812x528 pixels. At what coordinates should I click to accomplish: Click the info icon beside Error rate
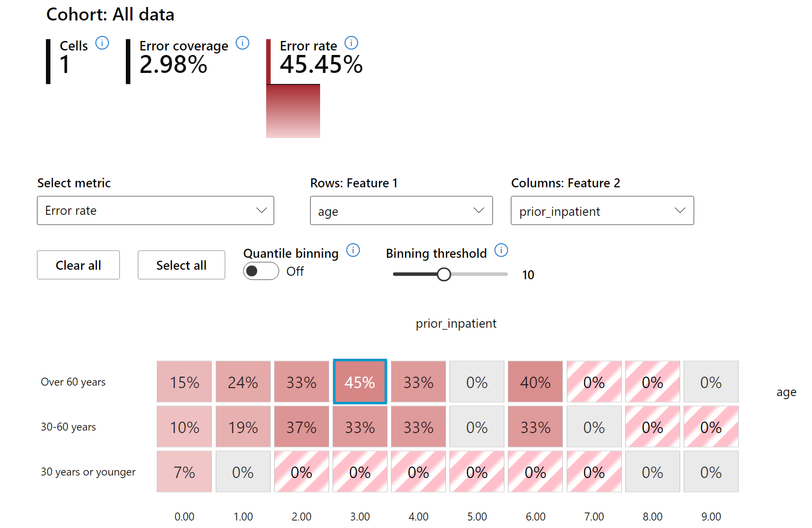[x=351, y=43]
